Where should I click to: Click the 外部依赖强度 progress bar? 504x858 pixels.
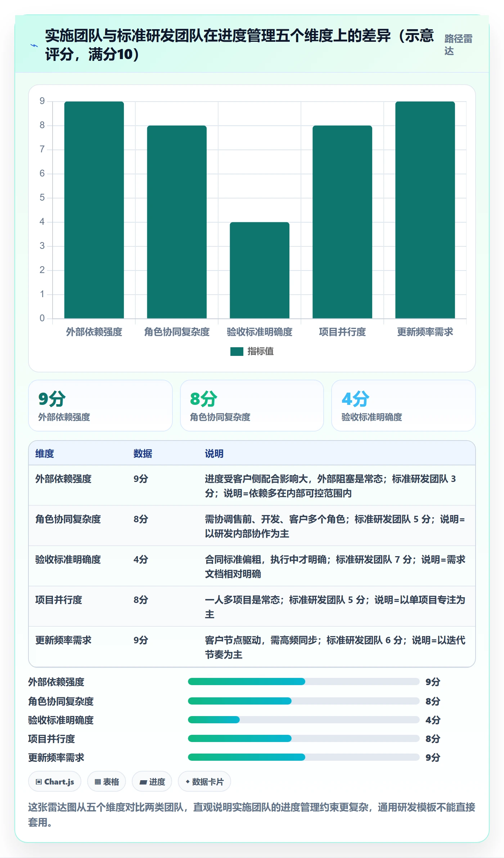click(304, 682)
